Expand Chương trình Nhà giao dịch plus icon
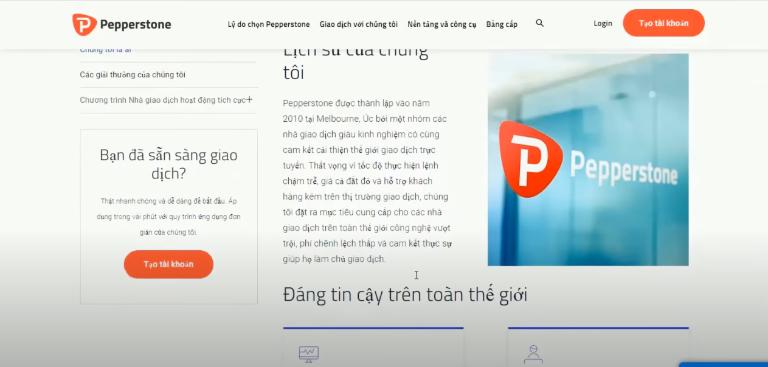 (249, 99)
